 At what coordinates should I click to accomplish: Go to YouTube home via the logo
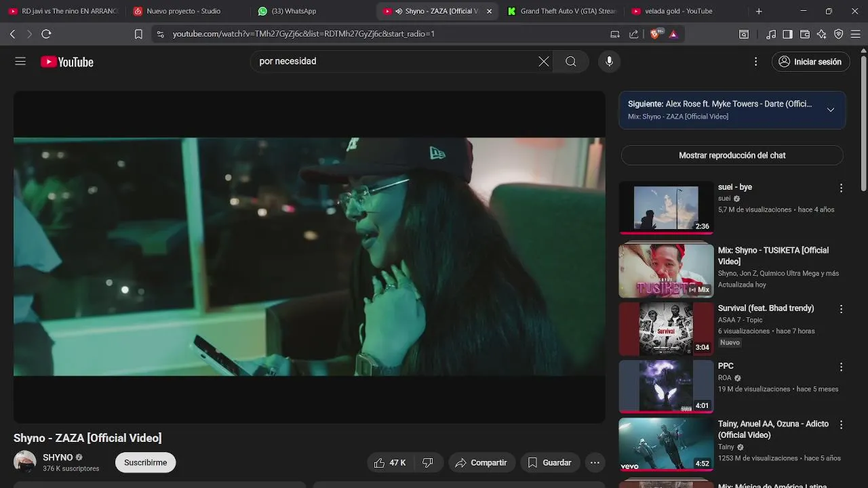coord(67,62)
